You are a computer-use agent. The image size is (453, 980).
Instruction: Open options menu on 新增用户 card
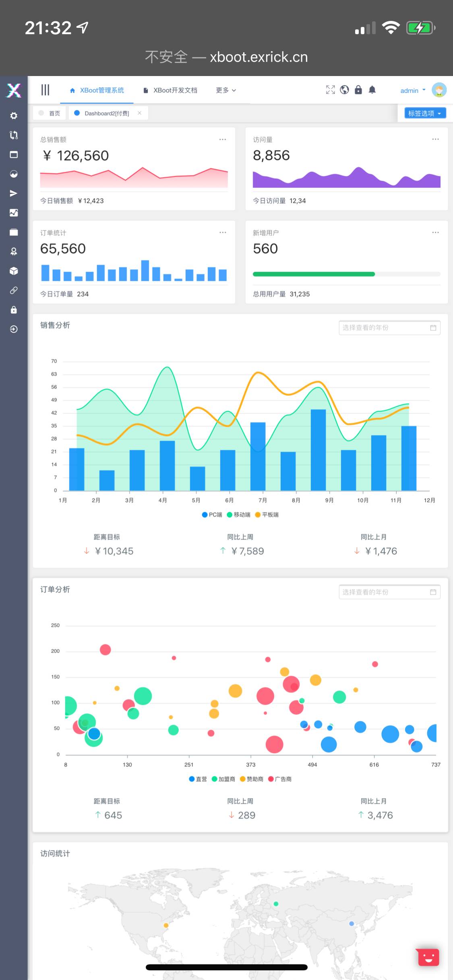(x=435, y=233)
